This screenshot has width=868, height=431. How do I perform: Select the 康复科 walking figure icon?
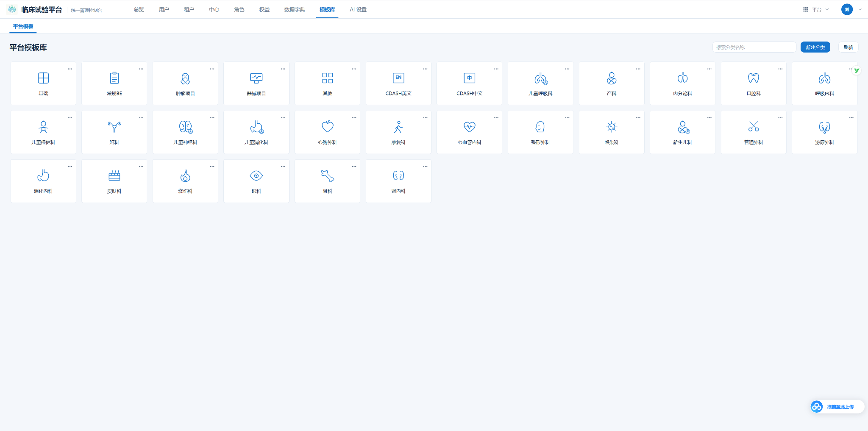click(x=398, y=127)
